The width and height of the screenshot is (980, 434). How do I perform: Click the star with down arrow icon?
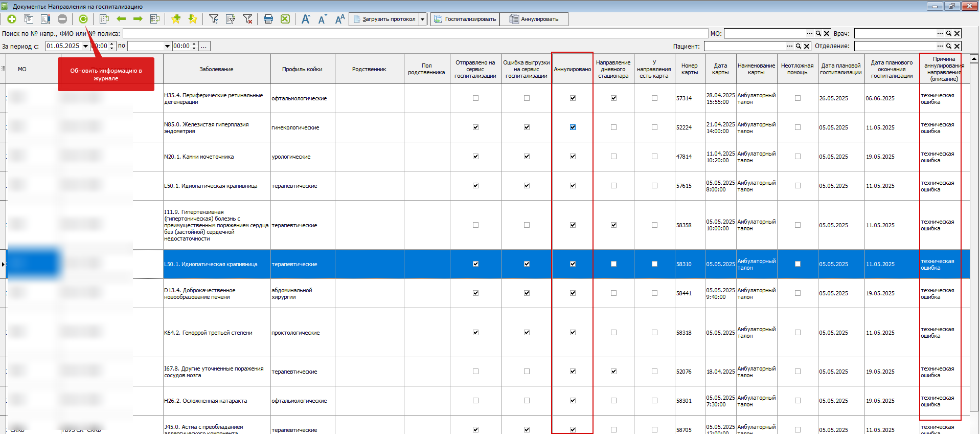coord(193,19)
